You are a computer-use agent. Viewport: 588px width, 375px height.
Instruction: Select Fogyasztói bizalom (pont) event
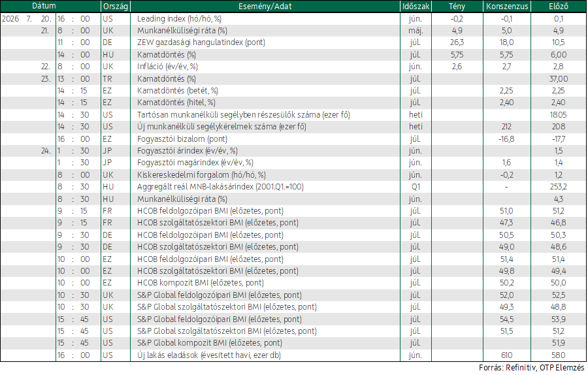click(x=182, y=139)
